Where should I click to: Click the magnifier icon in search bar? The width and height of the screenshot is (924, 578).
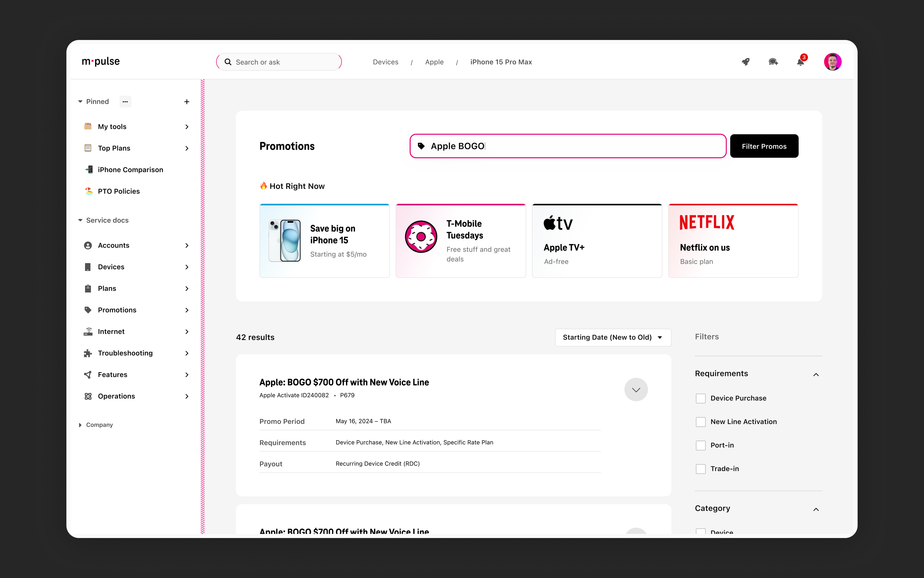tap(228, 62)
